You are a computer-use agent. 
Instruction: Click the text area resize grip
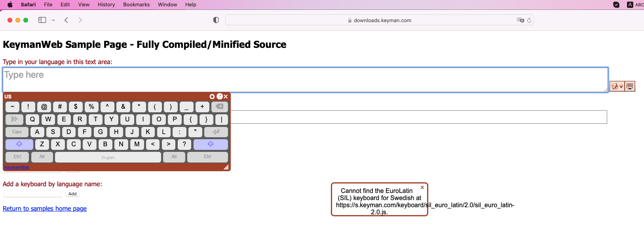pyautogui.click(x=606, y=90)
